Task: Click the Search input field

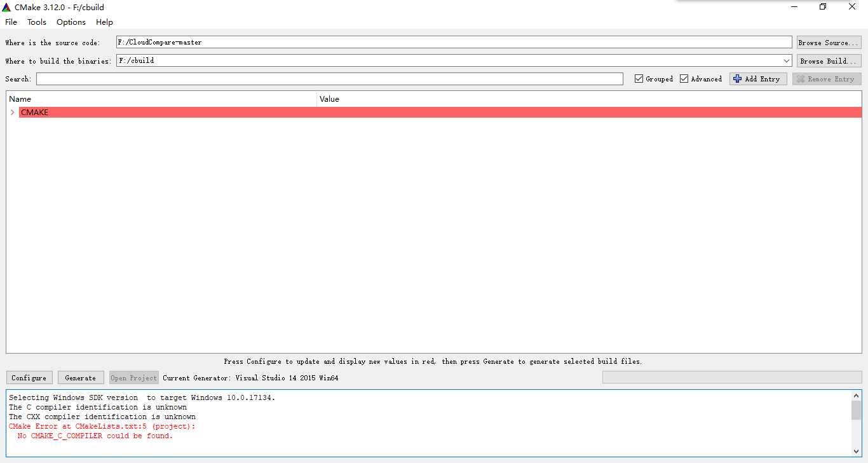Action: [329, 79]
